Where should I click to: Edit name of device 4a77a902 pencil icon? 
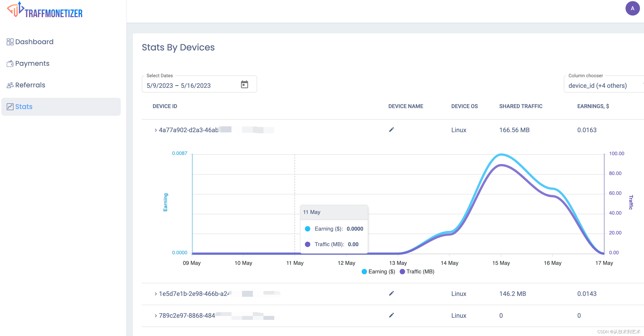coord(391,129)
